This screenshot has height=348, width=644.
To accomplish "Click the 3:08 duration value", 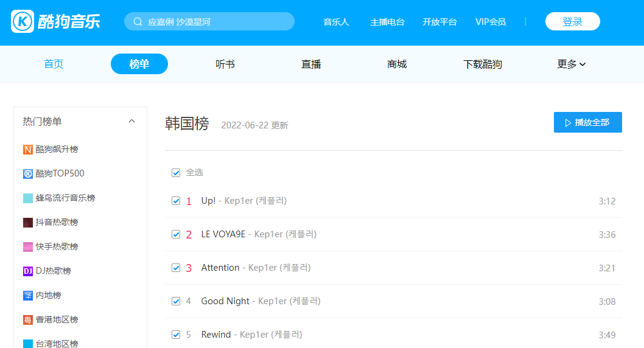I will (x=607, y=302).
